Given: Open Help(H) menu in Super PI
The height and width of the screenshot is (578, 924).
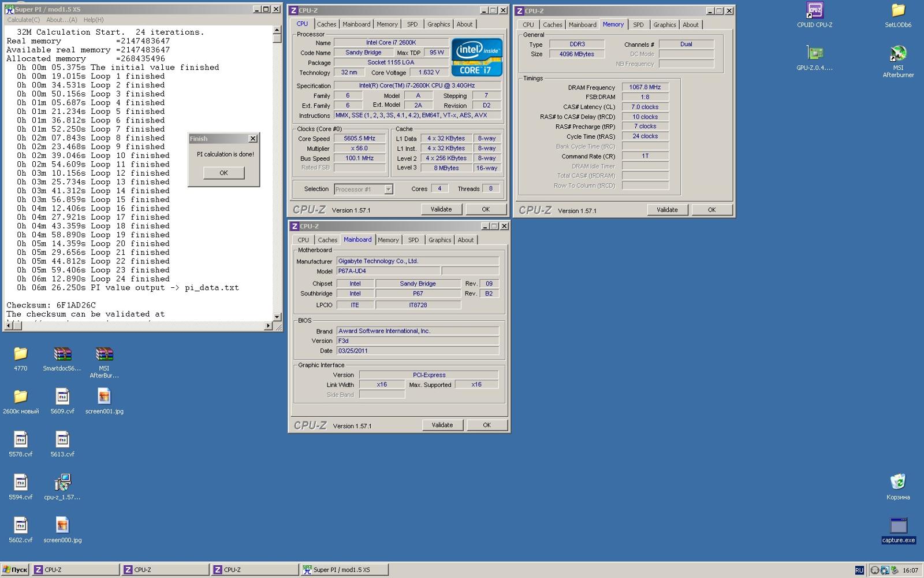Looking at the screenshot, I should [94, 20].
